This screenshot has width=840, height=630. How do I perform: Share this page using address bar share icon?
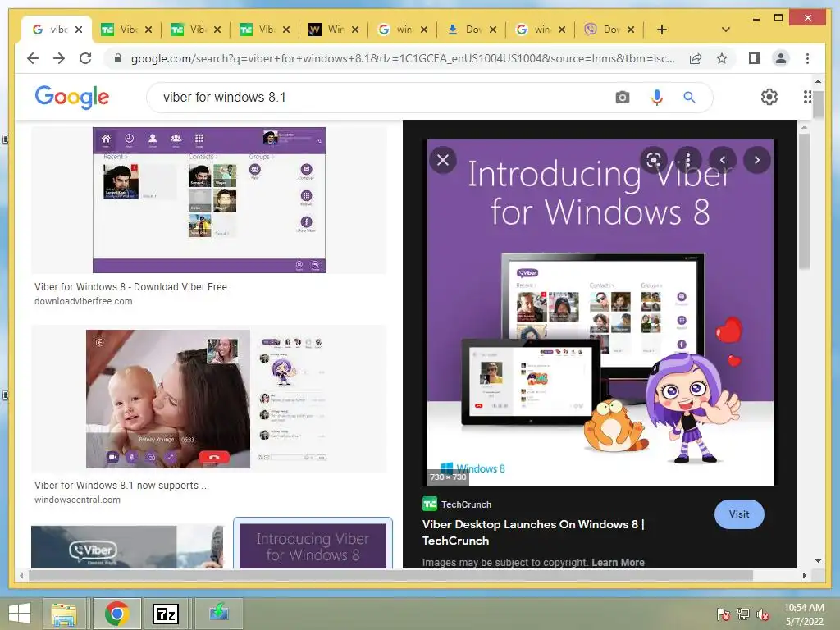[x=696, y=58]
